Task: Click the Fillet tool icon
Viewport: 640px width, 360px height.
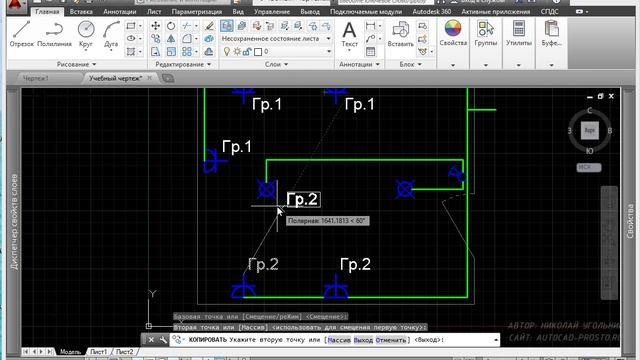Action: 187,39
